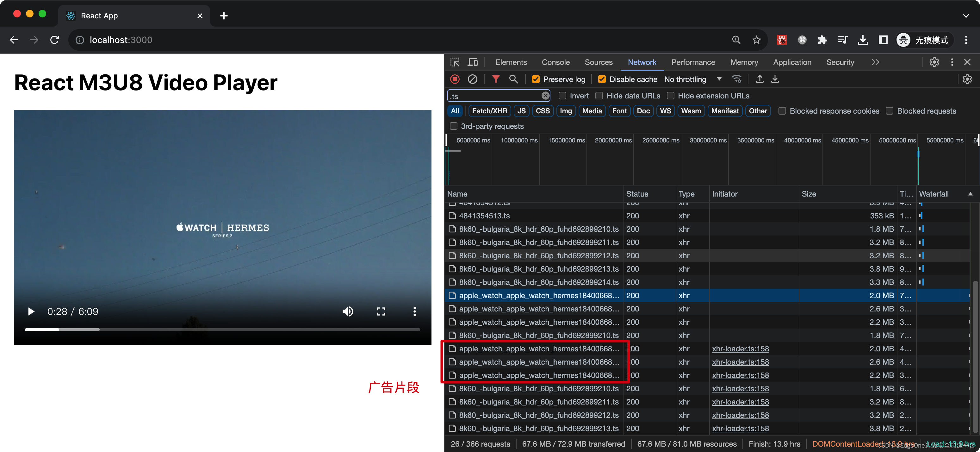980x452 pixels.
Task: Open Chrome main three-dot menu
Action: 965,40
